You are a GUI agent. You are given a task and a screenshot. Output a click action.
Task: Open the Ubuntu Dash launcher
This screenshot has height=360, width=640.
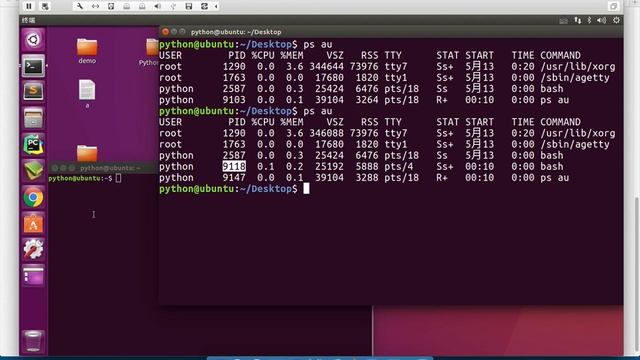pyautogui.click(x=33, y=40)
